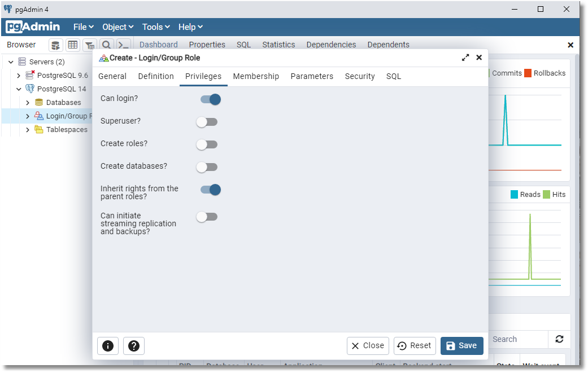Screen dimensions: 588x373
Task: Open dialog help via question mark icon
Action: pyautogui.click(x=133, y=345)
